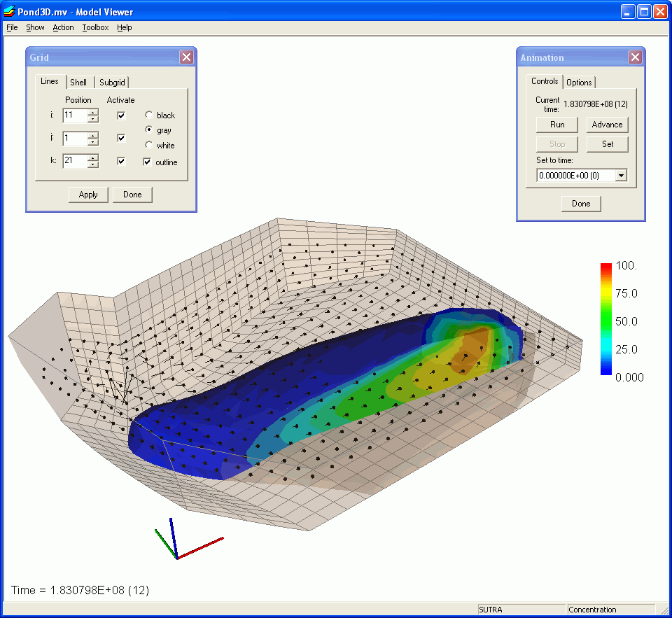This screenshot has width=672, height=618.
Task: Toggle the Activate checkbox for i
Action: 121,115
